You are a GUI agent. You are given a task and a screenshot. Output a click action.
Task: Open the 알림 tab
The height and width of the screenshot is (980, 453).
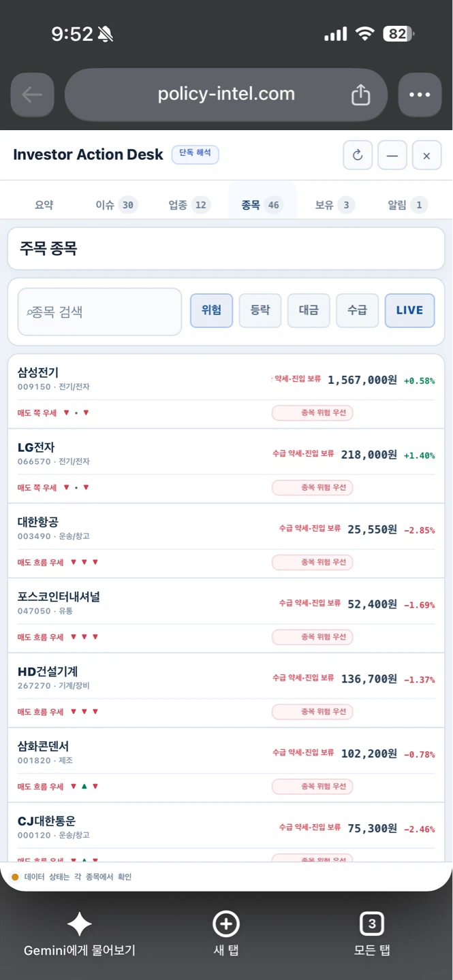click(x=406, y=205)
